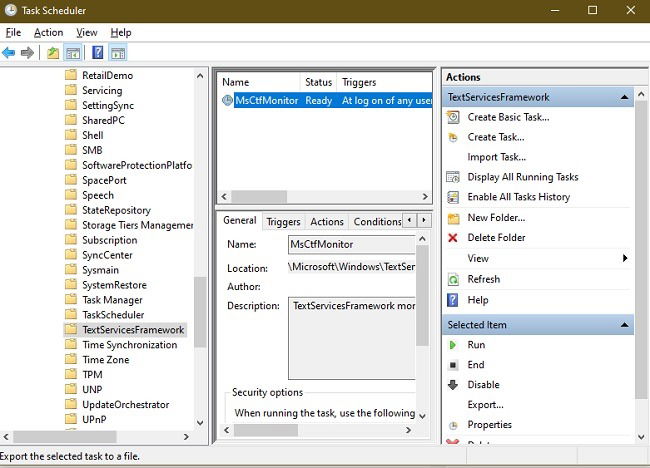Click the Status column header
This screenshot has width=650, height=468.
pyautogui.click(x=318, y=82)
